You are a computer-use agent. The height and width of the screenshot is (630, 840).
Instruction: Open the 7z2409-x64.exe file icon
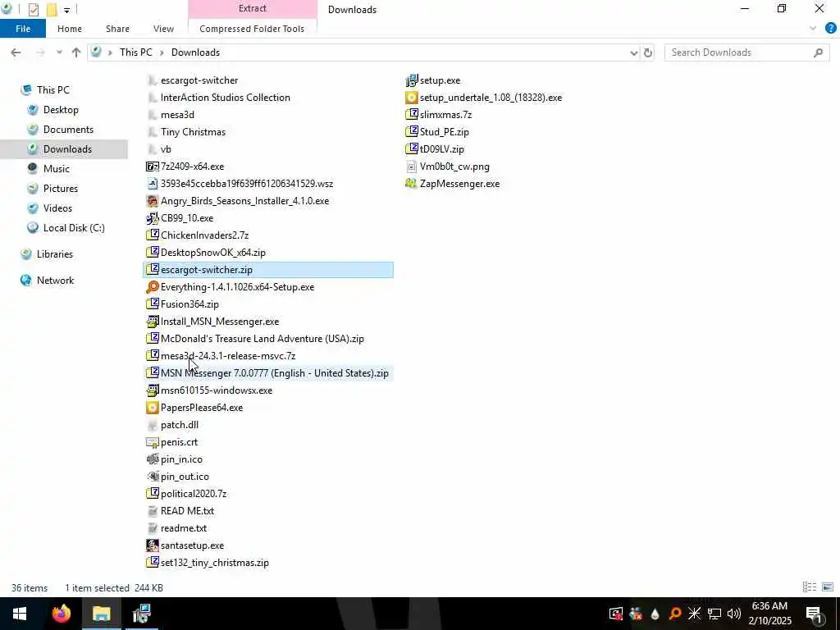pos(152,167)
